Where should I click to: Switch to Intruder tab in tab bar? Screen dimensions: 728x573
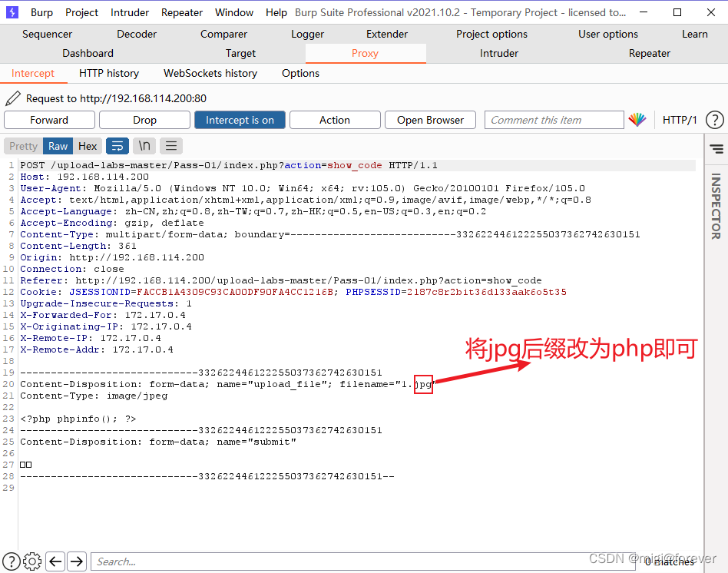[x=499, y=54]
